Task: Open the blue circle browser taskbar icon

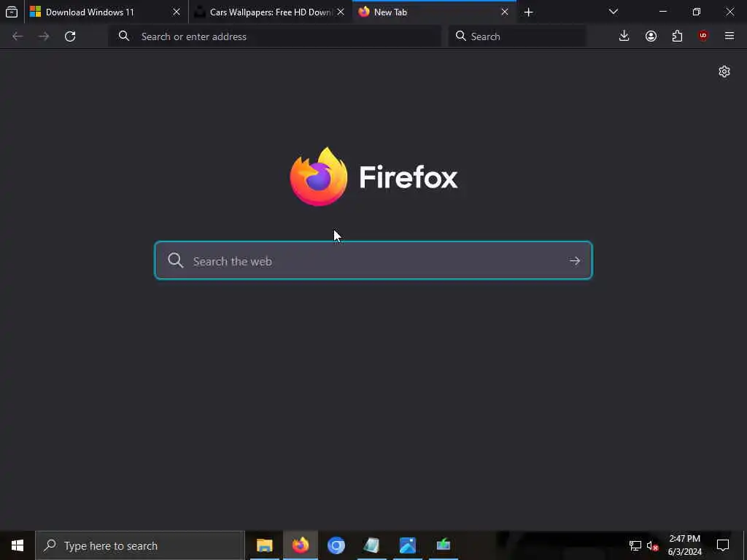Action: pos(336,545)
